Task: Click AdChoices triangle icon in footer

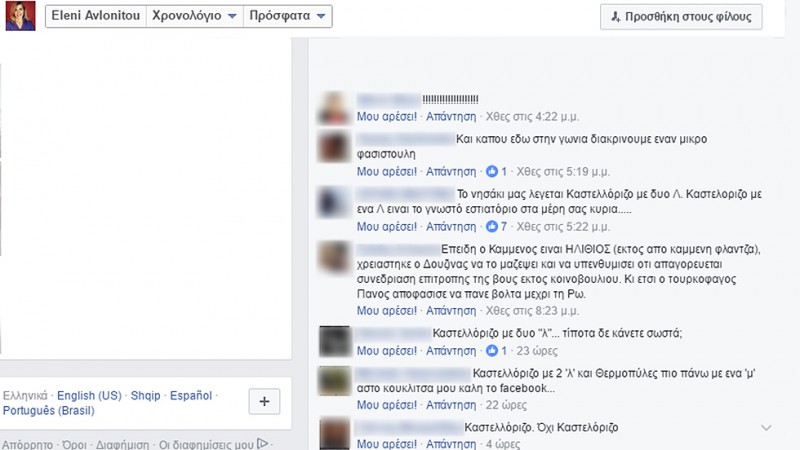Action: click(262, 444)
